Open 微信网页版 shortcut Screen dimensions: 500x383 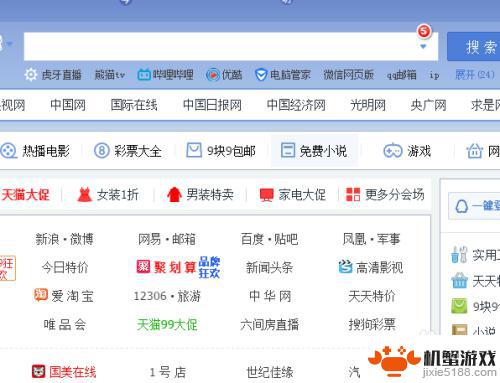coord(349,75)
